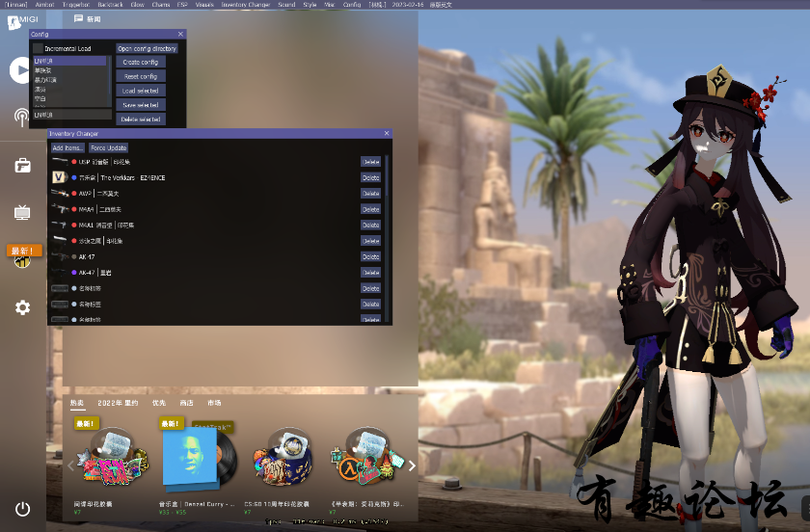Click the Load selected button
Viewport: 810px width, 532px height.
(141, 91)
